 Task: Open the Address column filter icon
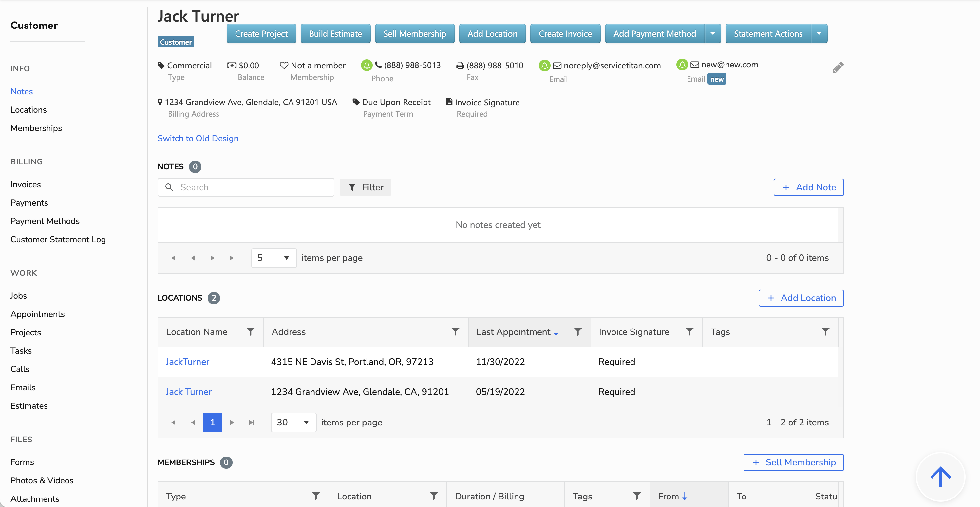coord(455,332)
